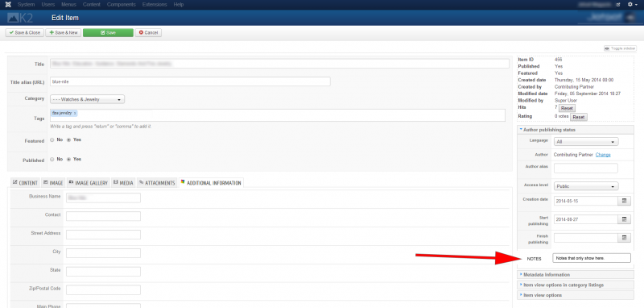Click Save & New button
The image size is (644, 308).
pyautogui.click(x=64, y=33)
